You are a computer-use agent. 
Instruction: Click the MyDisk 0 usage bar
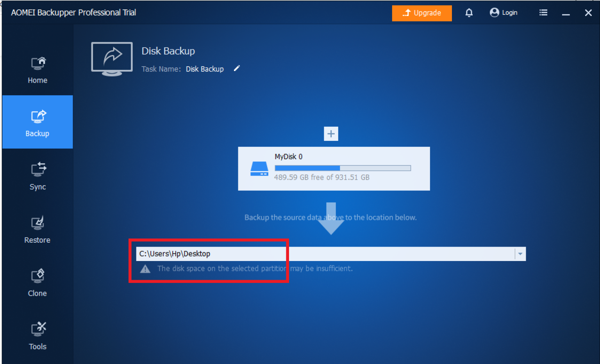click(x=343, y=168)
